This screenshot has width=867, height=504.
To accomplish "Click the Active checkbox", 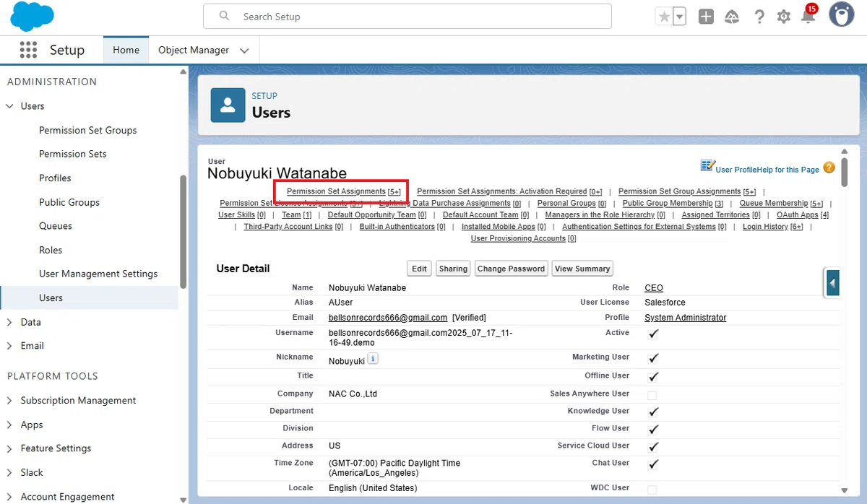I will tap(653, 334).
